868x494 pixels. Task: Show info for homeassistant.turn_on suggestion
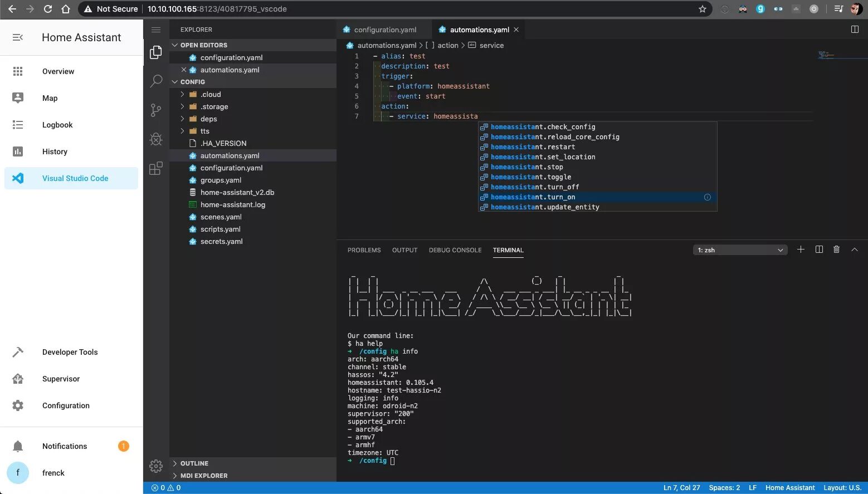point(707,197)
